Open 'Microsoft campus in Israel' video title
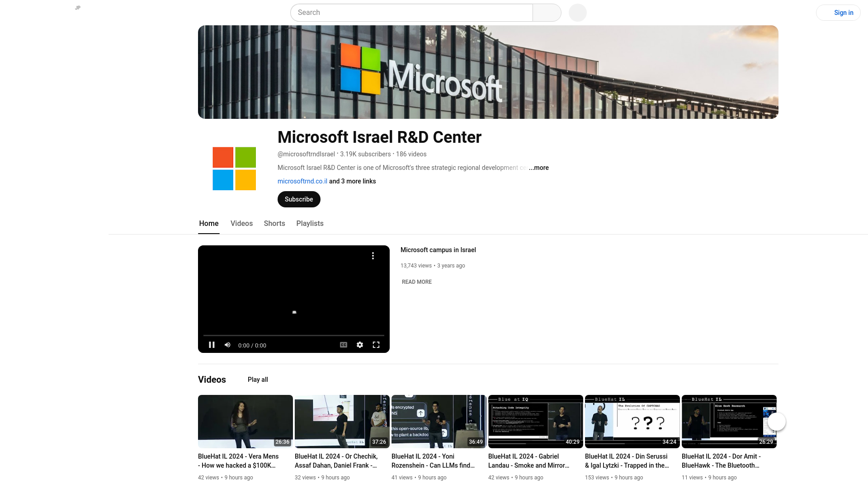Screen dimensions: 868x488 pyautogui.click(x=438, y=250)
